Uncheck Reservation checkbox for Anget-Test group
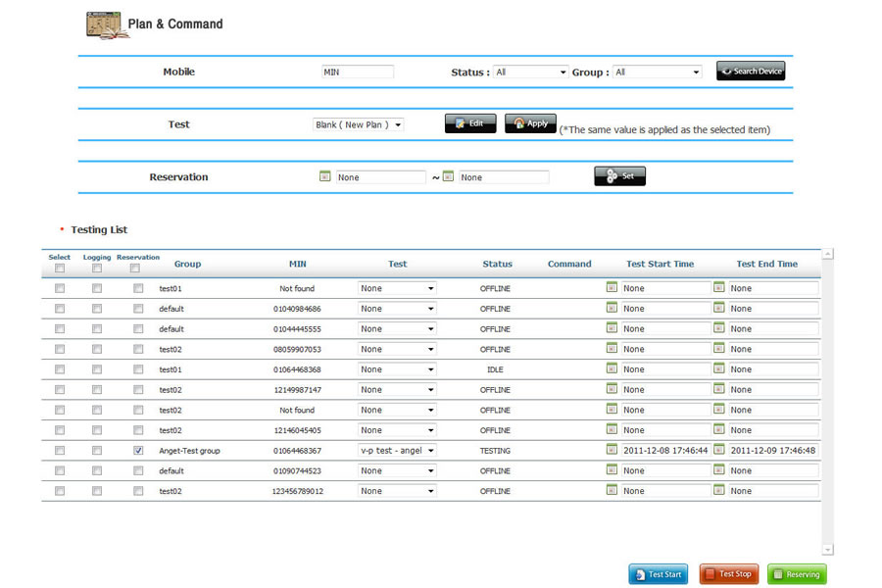Viewport: 882px width, 588px height. [x=138, y=451]
